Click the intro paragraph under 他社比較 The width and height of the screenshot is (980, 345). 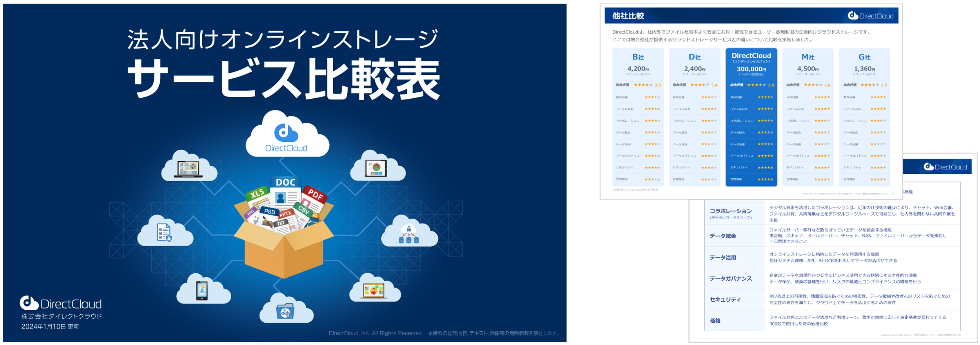[x=741, y=36]
